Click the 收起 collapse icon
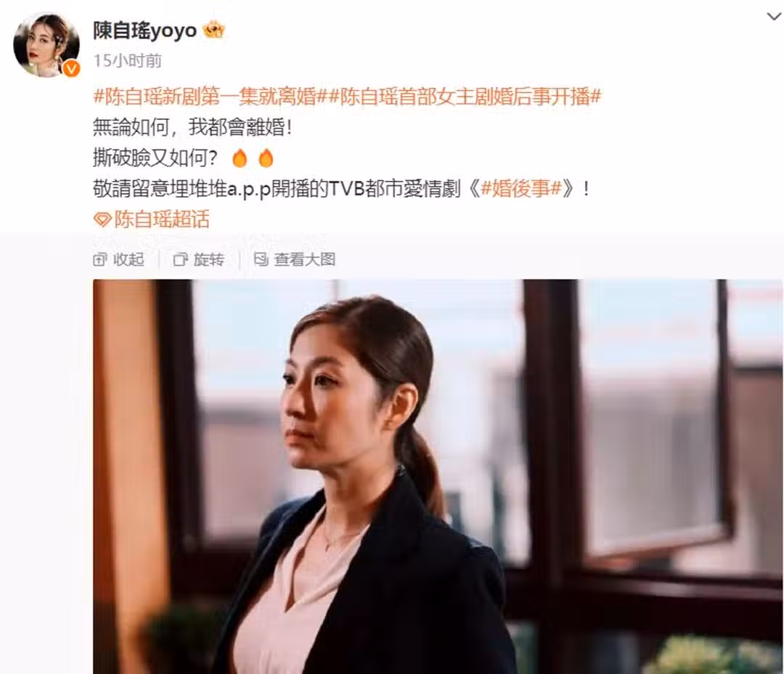 point(100,259)
